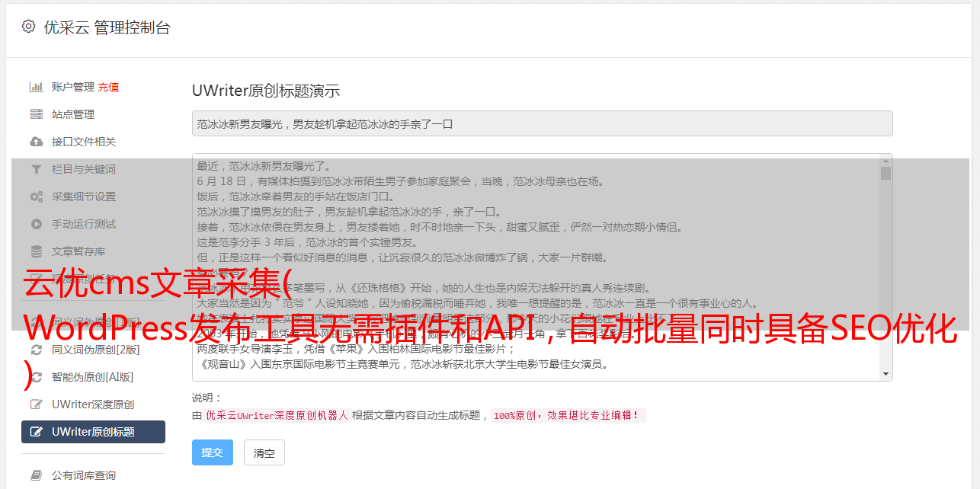
Task: Click the article textarea scrollbar thumb
Action: coord(886,173)
